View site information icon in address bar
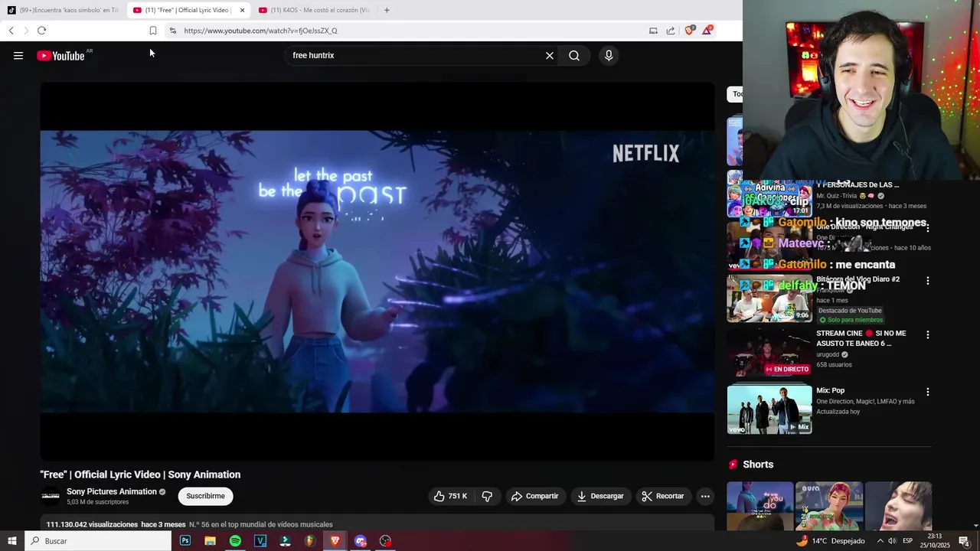The height and width of the screenshot is (551, 980). pyautogui.click(x=172, y=31)
